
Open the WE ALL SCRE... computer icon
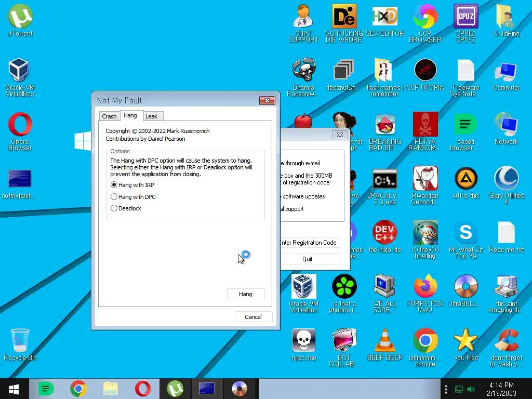tap(385, 294)
